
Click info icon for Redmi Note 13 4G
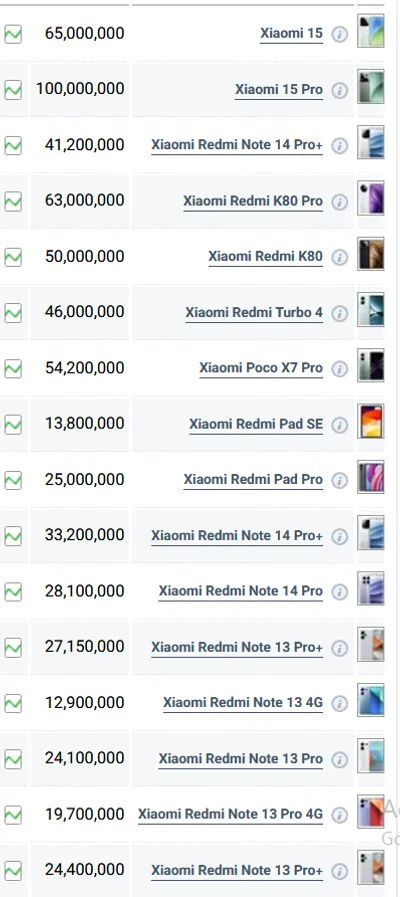pyautogui.click(x=339, y=703)
